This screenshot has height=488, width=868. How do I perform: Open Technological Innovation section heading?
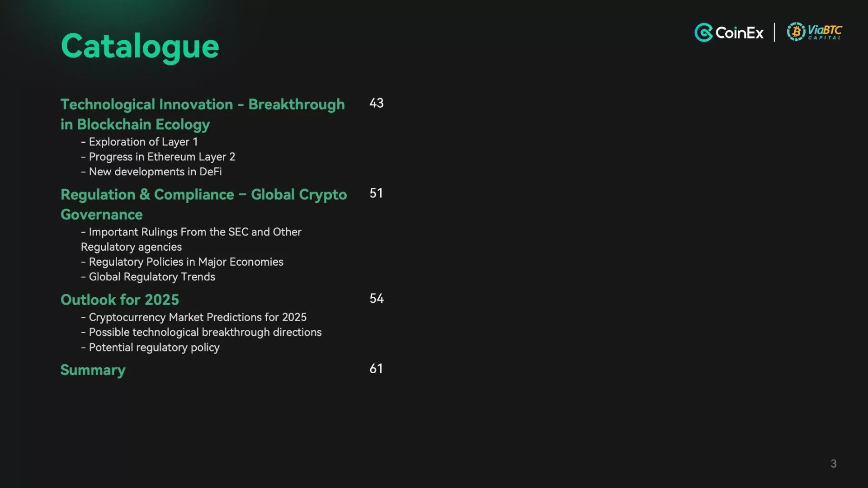(x=202, y=114)
